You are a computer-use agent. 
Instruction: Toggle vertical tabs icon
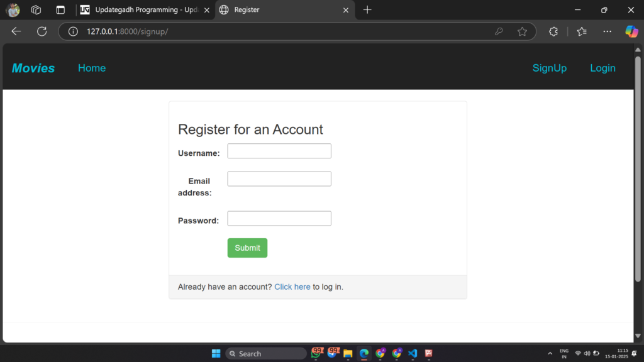pyautogui.click(x=60, y=10)
